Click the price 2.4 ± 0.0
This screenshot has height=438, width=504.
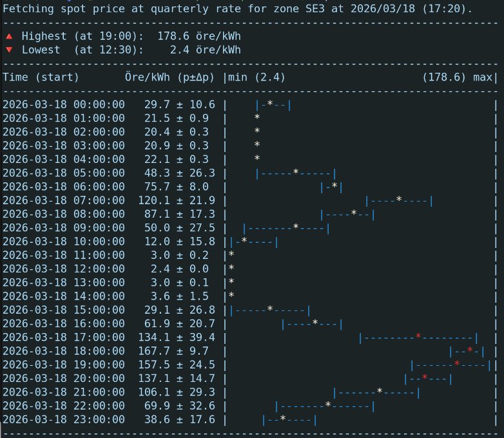click(180, 269)
